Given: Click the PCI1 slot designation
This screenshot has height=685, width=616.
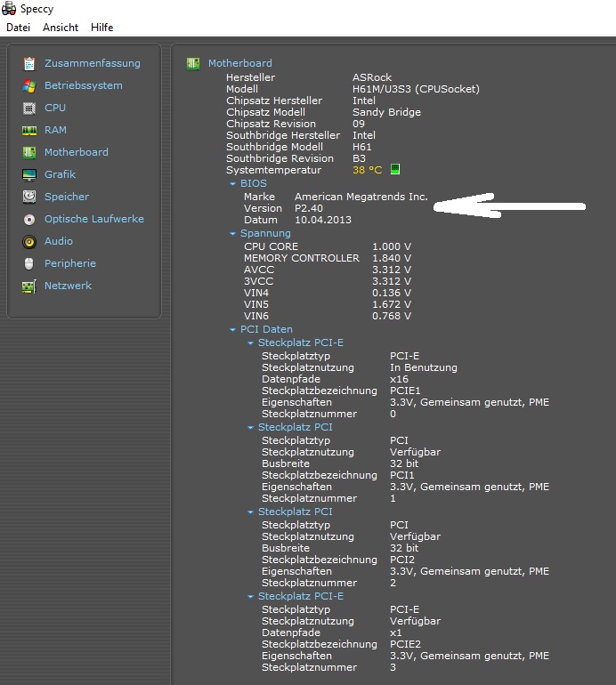Looking at the screenshot, I should point(401,475).
